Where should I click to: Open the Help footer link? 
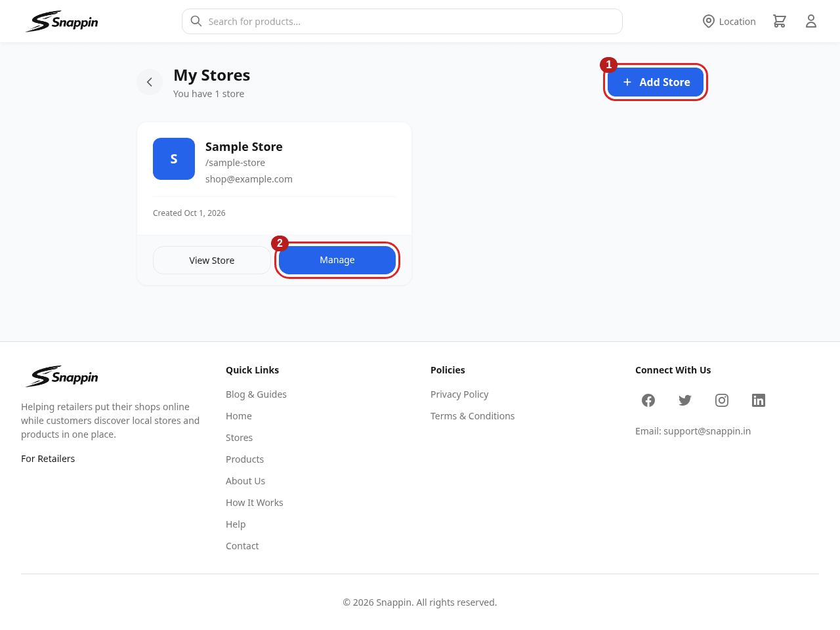(236, 524)
